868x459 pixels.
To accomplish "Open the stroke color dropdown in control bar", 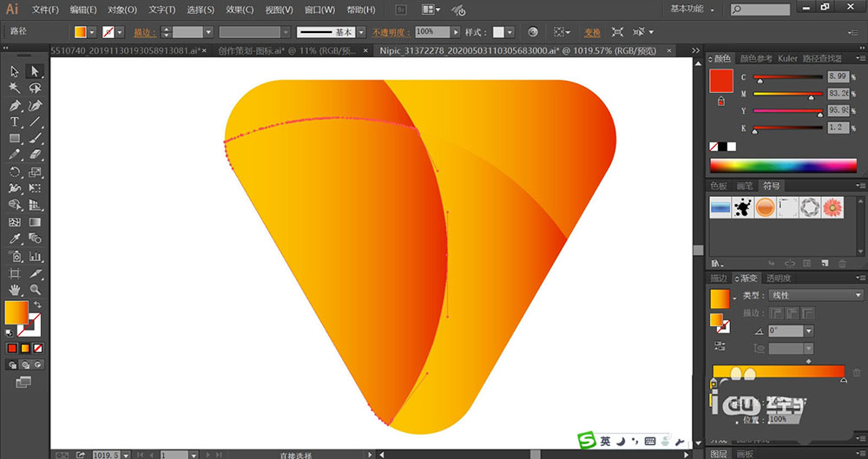I will pyautogui.click(x=120, y=33).
